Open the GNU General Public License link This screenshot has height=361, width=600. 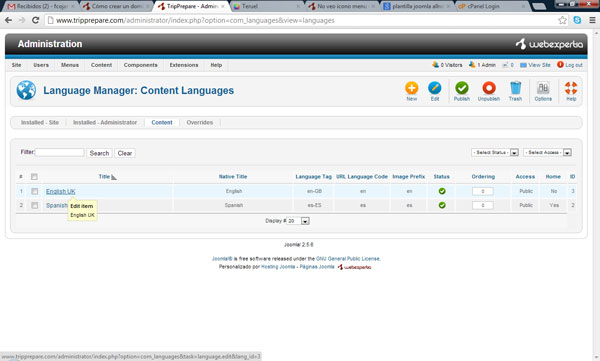348,259
